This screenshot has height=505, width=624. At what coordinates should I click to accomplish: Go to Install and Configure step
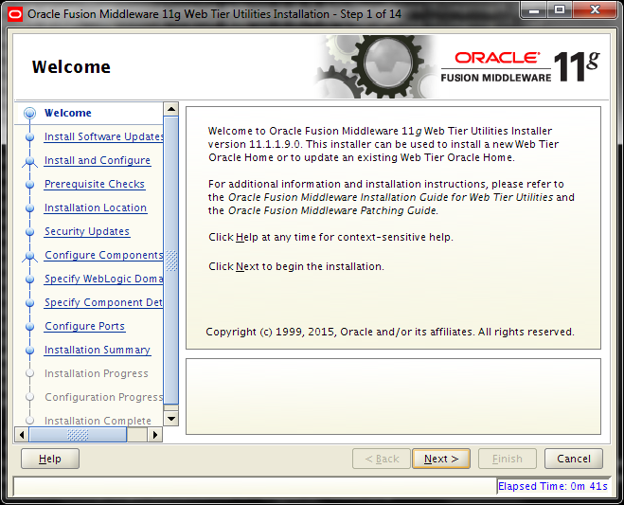(x=98, y=160)
